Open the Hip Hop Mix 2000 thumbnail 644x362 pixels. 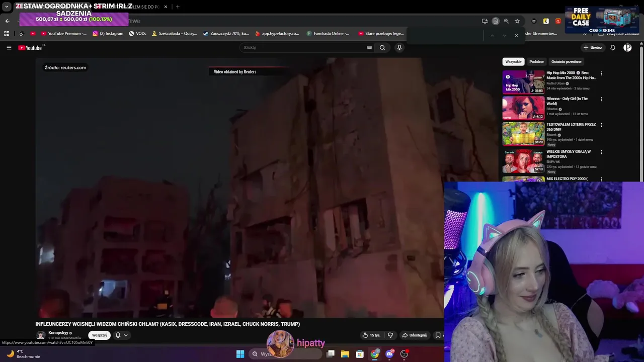[523, 82]
